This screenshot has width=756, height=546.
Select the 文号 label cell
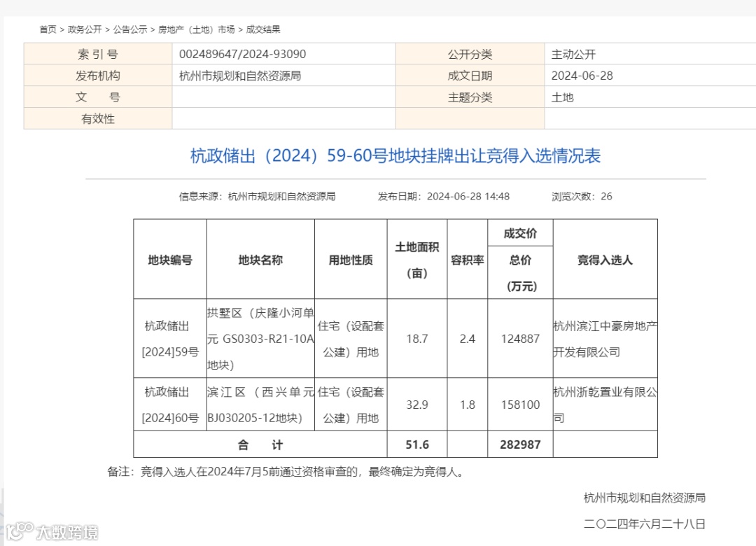(98, 97)
